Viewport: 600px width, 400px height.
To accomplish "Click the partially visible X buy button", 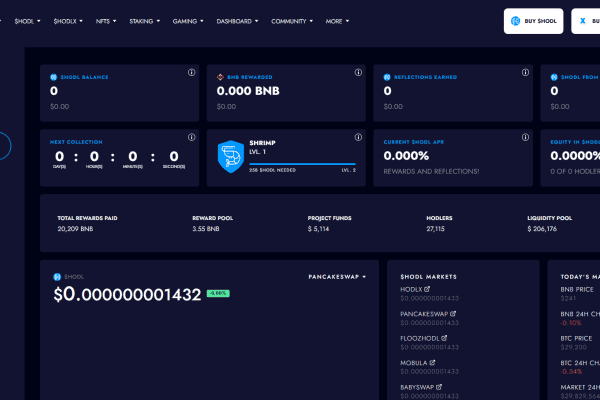I will [586, 21].
